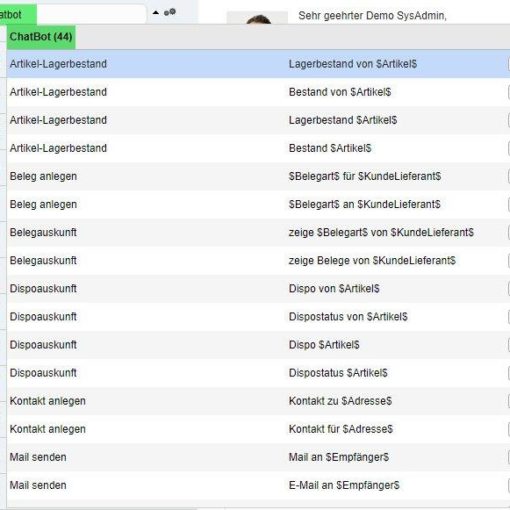Screen dimensions: 510x510
Task: Choose 'Kontakt zu $Adresse$' row
Action: (258, 401)
